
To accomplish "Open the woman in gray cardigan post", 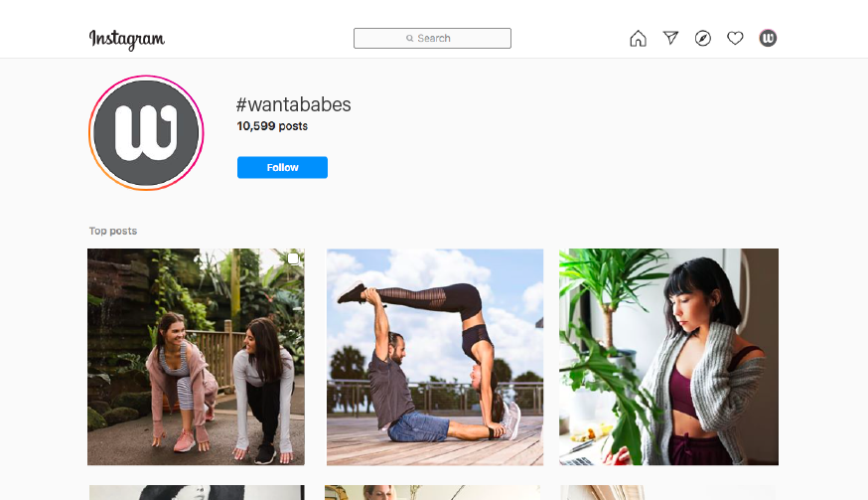I will tap(668, 357).
